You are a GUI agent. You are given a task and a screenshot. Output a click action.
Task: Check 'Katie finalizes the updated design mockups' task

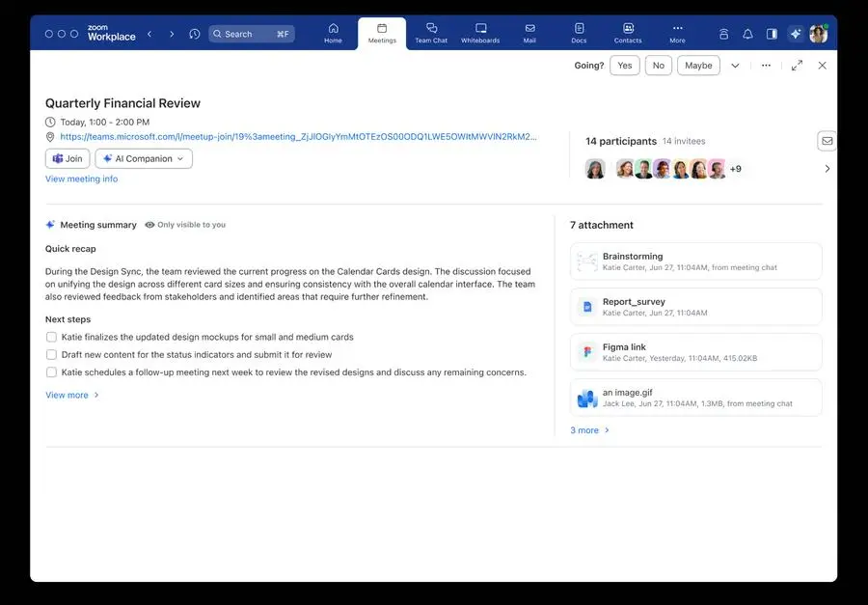[51, 338]
